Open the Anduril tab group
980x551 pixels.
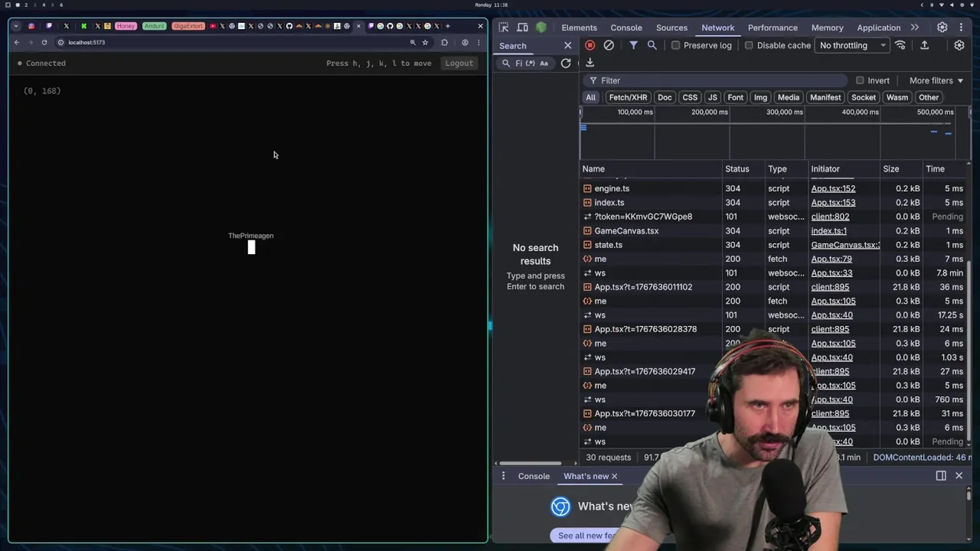154,26
